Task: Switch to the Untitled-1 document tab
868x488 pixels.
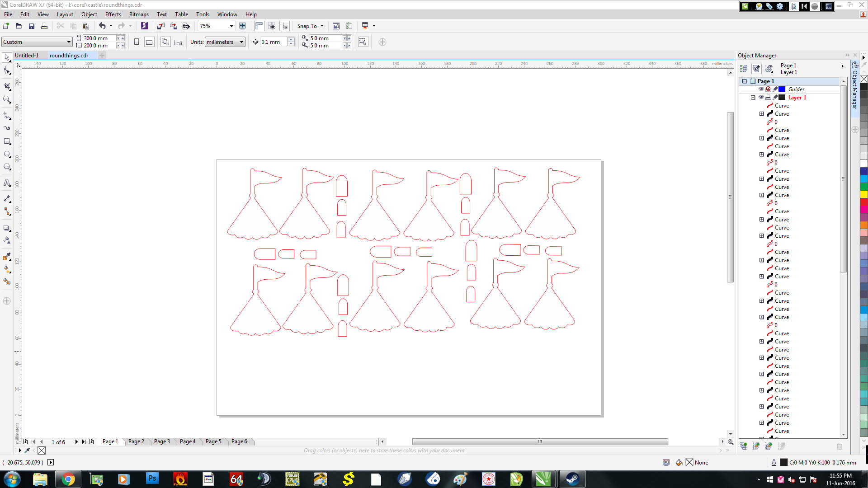Action: (27, 56)
